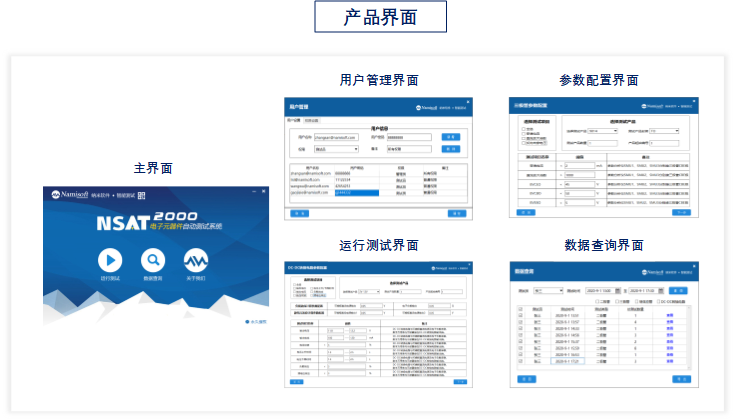735x420 pixels.
Task: Click the blue query button in data query window
Action: pyautogui.click(x=678, y=291)
